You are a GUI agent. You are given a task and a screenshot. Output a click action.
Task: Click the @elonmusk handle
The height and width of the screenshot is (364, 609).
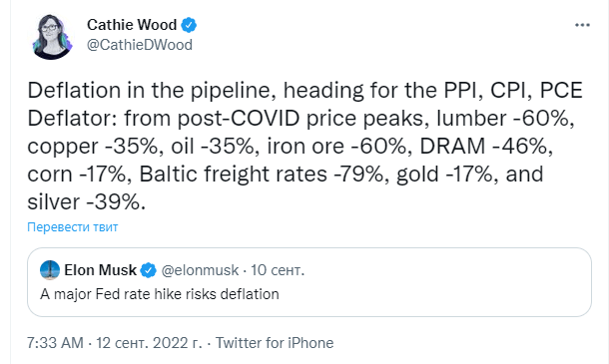[200, 270]
